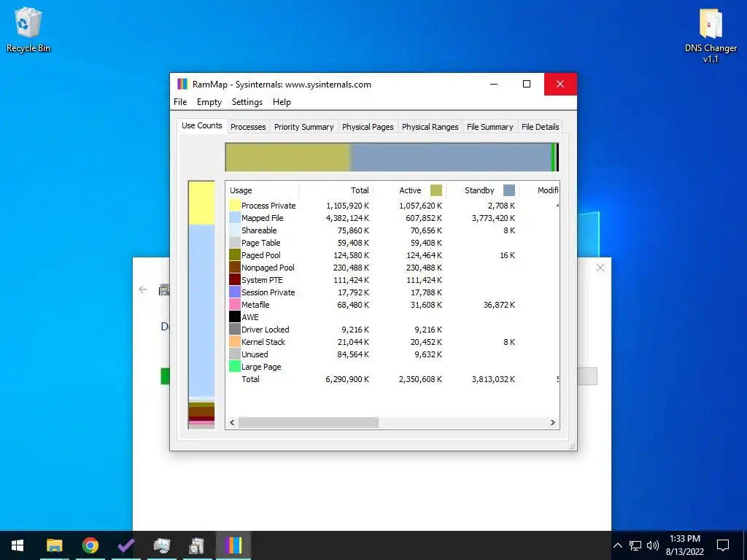Click the volume speaker icon in tray
The image size is (747, 560).
click(x=653, y=545)
